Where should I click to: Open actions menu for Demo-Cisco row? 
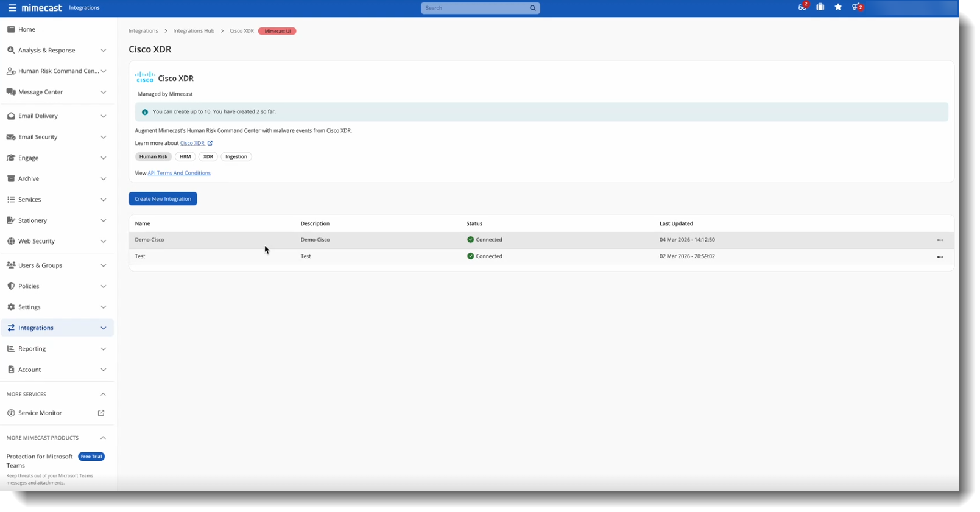[939, 240]
